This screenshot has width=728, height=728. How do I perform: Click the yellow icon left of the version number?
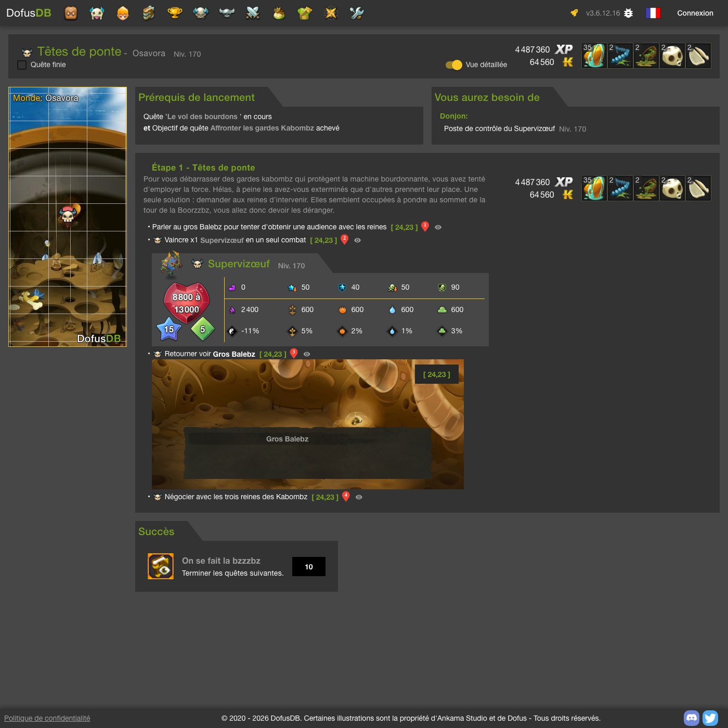click(x=574, y=13)
